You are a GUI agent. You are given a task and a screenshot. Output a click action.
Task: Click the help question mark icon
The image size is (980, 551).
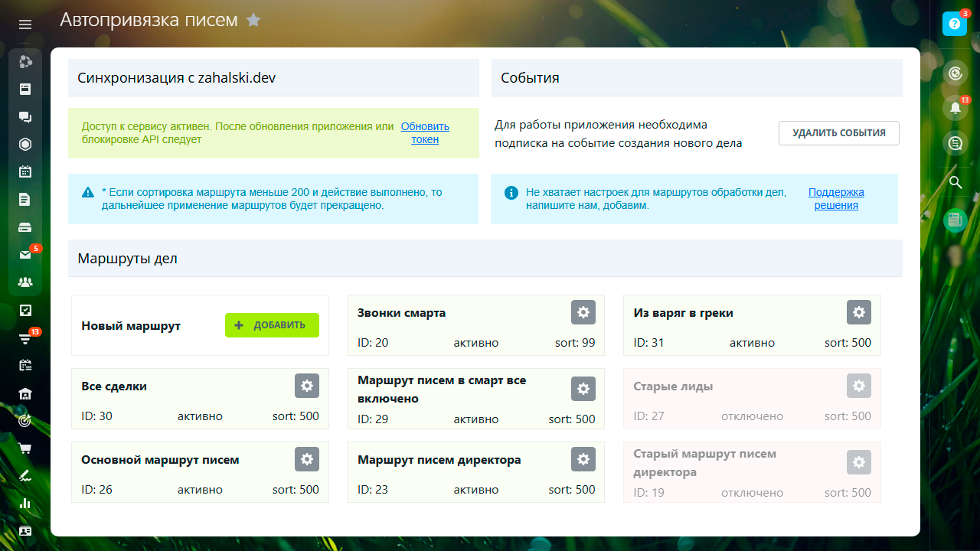point(955,24)
